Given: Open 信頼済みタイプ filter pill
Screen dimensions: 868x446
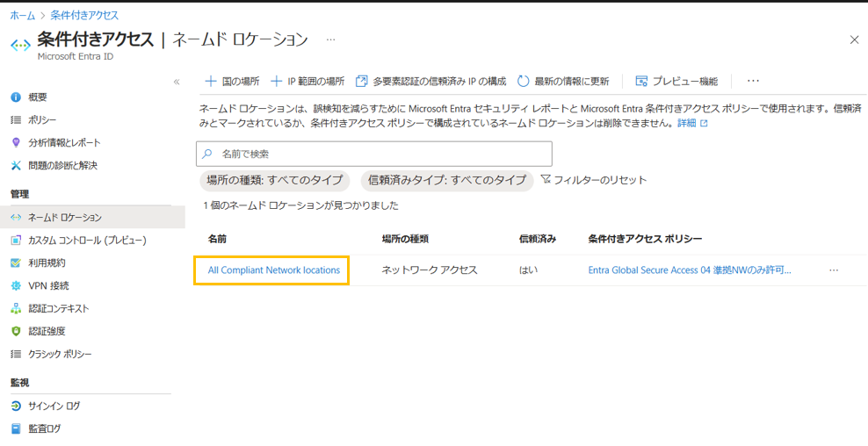Looking at the screenshot, I should (446, 180).
